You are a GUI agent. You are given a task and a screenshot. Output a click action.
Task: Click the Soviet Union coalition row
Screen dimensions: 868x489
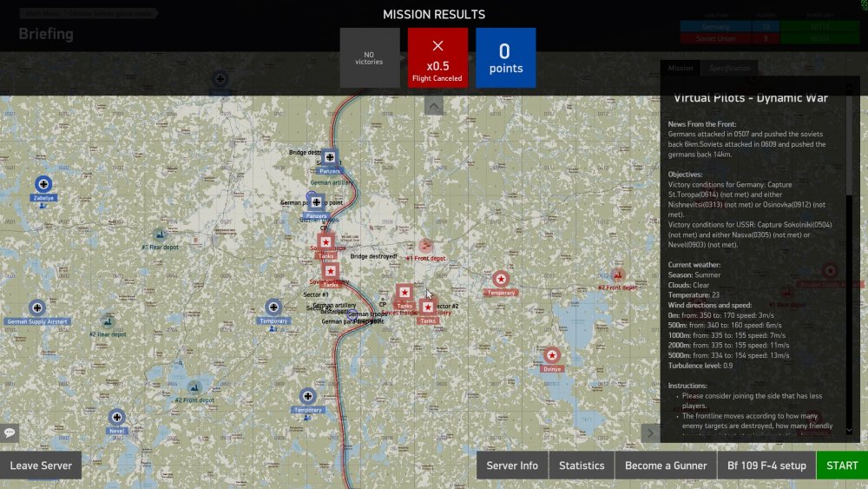[769, 38]
